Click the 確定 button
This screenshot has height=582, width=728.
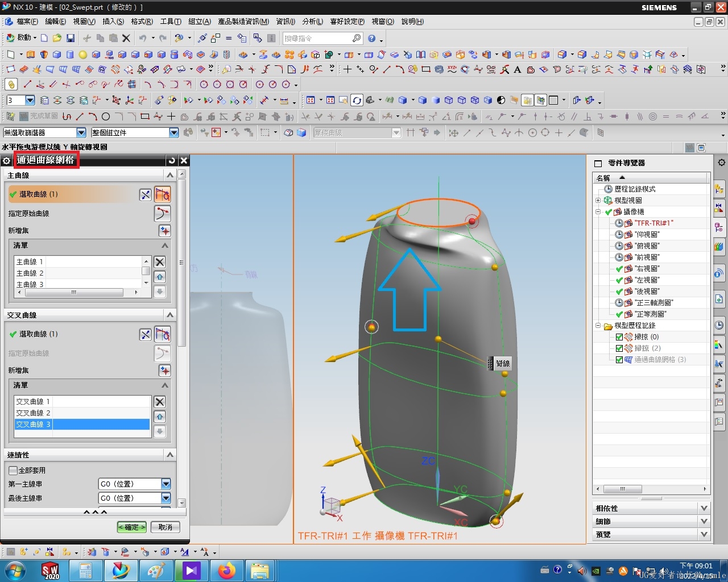[132, 527]
